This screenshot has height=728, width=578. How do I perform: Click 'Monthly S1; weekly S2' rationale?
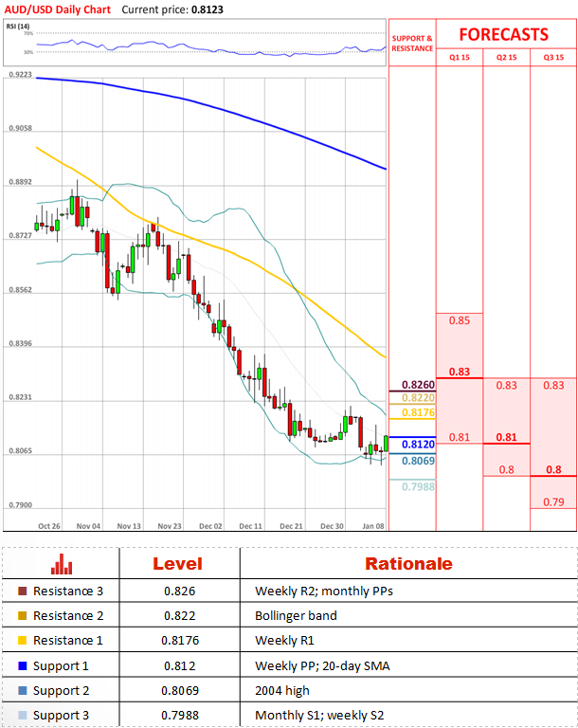(320, 716)
